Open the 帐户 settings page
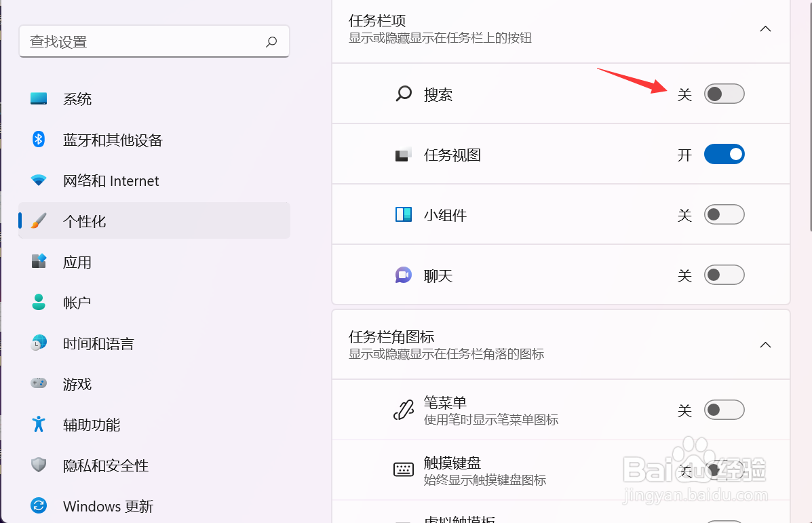Image resolution: width=812 pixels, height=523 pixels. pos(154,302)
